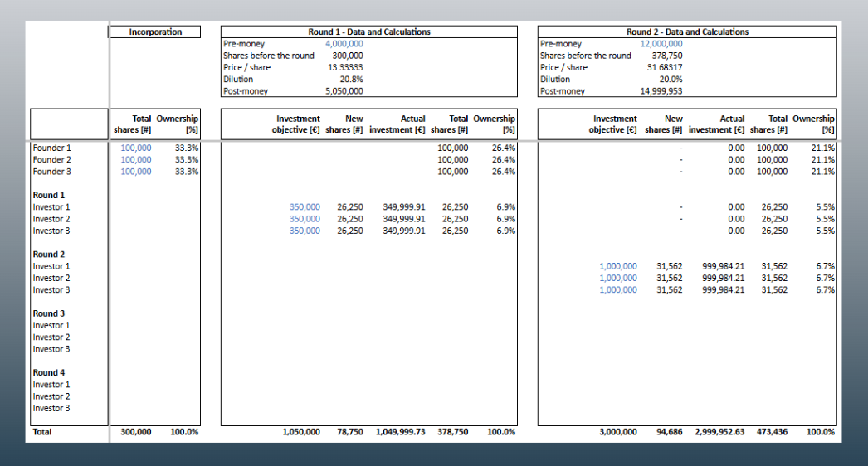868x466 pixels.
Task: Select the Founder 1 row label
Action: point(51,148)
